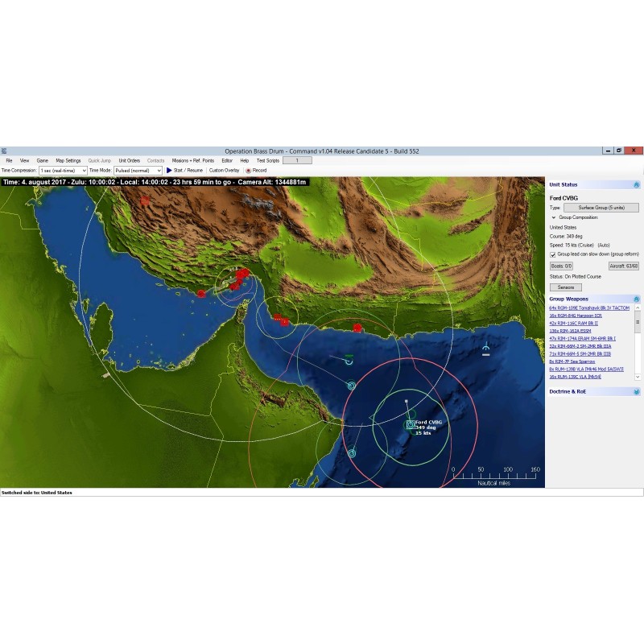
Task: Collapse the Group Weapons panel chevron icon
Action: pos(636,299)
